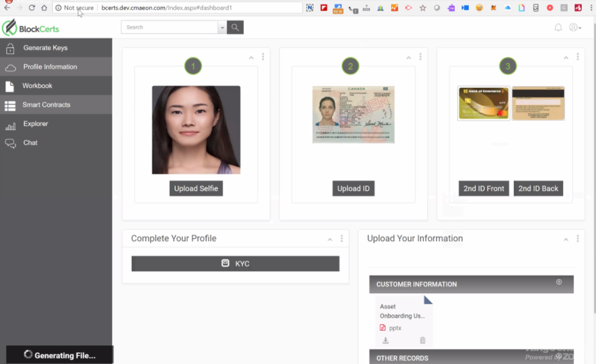Bookmark page with star icon
The image size is (596, 364).
[x=423, y=8]
